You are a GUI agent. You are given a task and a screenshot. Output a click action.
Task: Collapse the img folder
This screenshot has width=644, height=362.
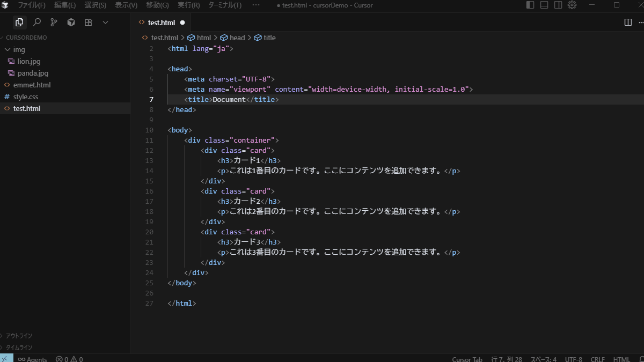click(x=8, y=50)
